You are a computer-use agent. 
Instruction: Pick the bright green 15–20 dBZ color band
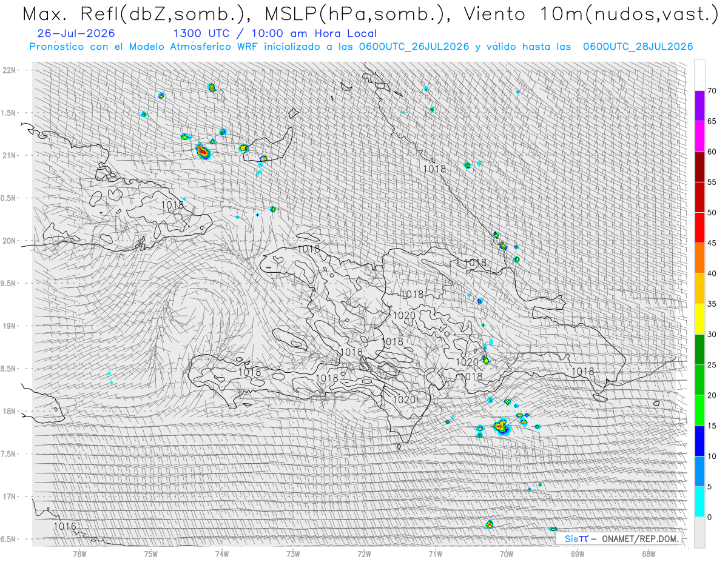tap(699, 410)
